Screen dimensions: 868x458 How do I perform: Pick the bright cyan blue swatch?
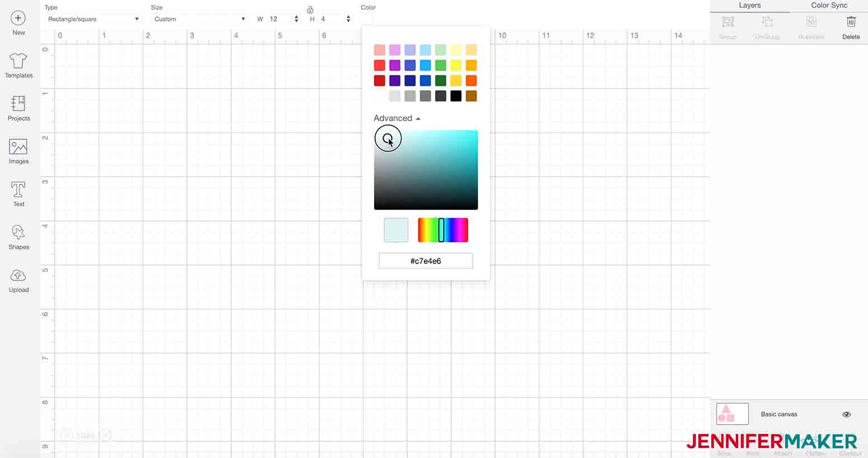click(426, 65)
